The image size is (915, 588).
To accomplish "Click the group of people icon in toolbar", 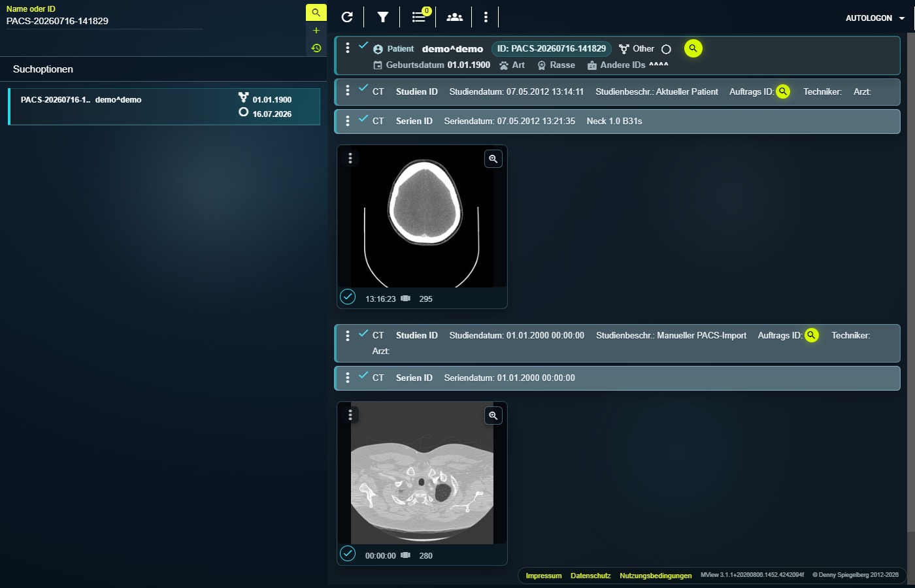I will click(x=454, y=17).
